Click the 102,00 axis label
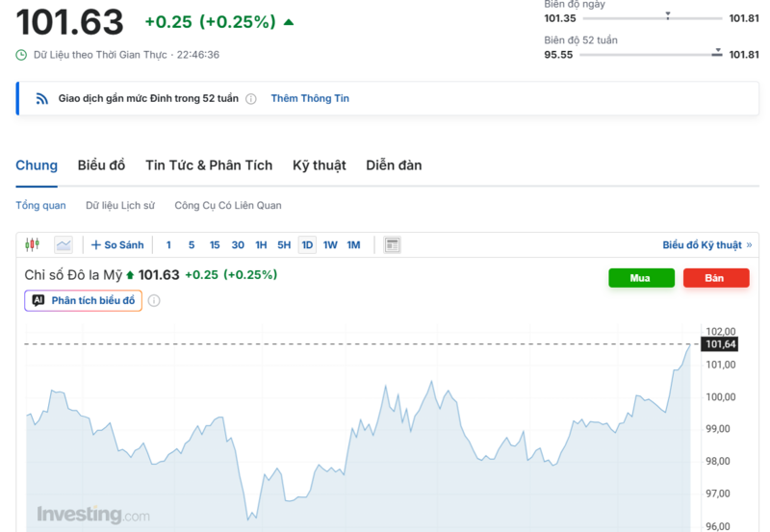The width and height of the screenshot is (770, 532). (720, 331)
